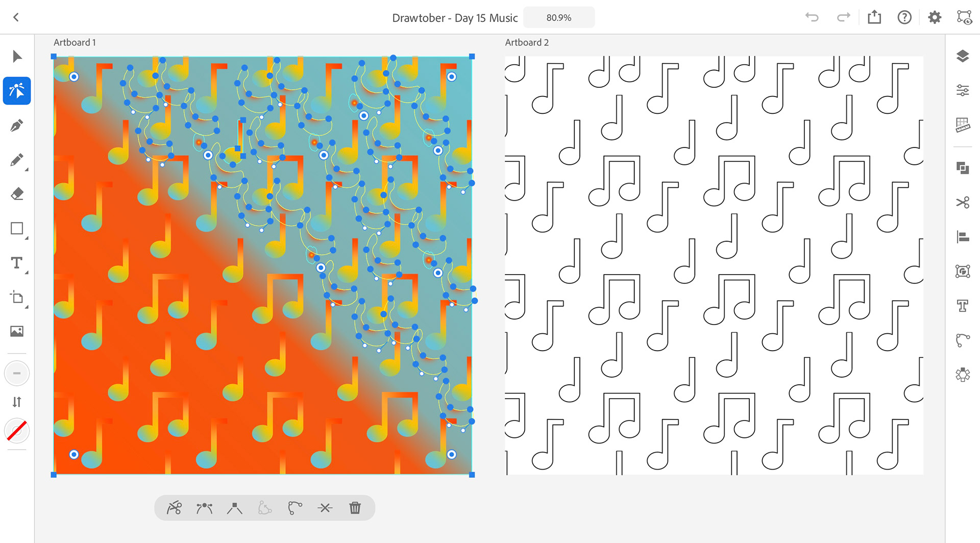Image resolution: width=980 pixels, height=543 pixels.
Task: Select the Artboard 1 label
Action: (x=75, y=42)
